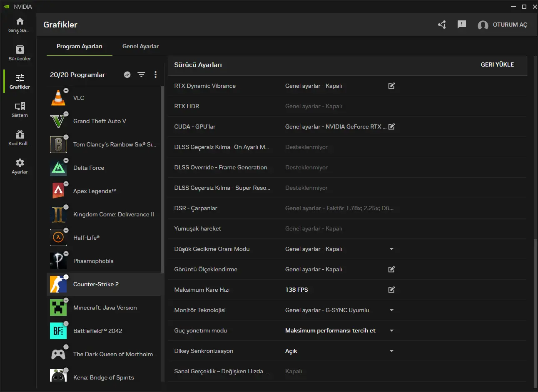The width and height of the screenshot is (538, 392).
Task: Click the minus badge on Counter-Strike 2
Action: click(66, 277)
